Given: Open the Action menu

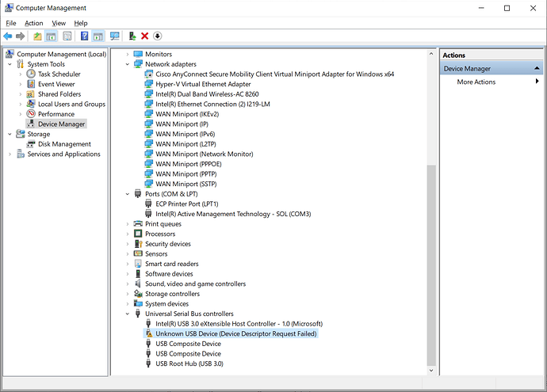Looking at the screenshot, I should coord(34,23).
